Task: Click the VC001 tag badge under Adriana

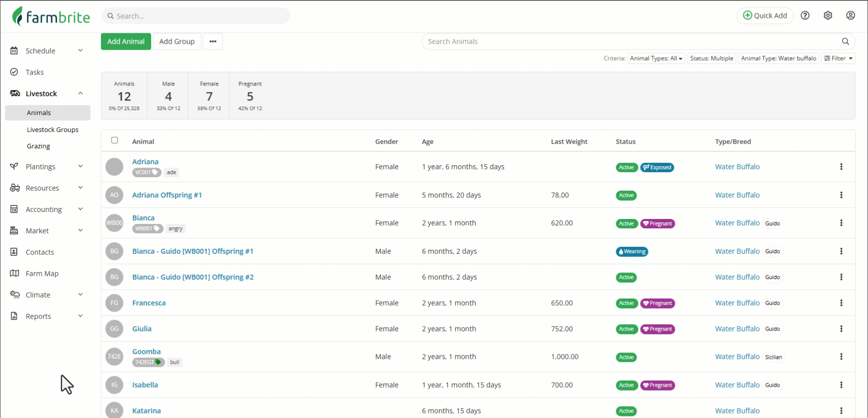Action: (147, 173)
